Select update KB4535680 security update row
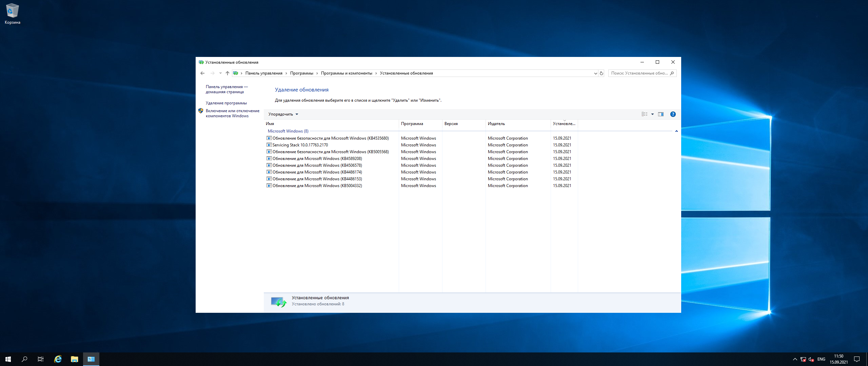The height and width of the screenshot is (366, 868). tap(421, 138)
